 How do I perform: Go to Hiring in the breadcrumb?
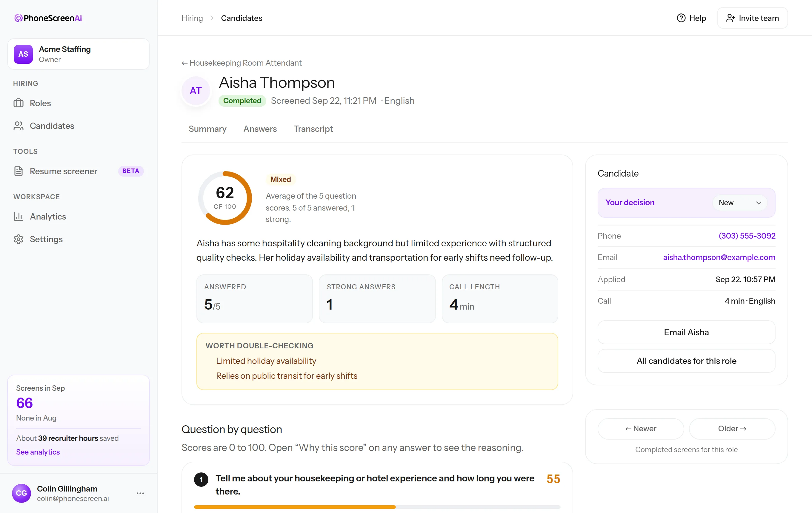192,18
